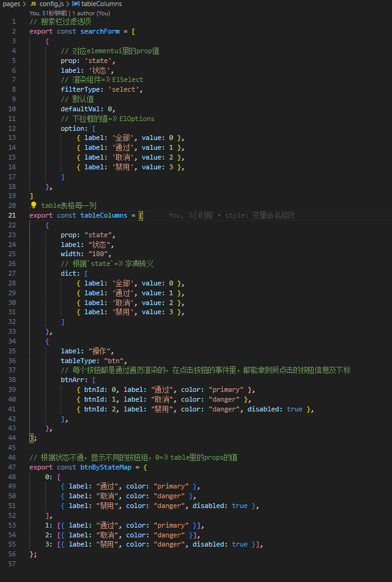Expand the chevron after config.js breadcrumb
The image size is (392, 582).
68,4
